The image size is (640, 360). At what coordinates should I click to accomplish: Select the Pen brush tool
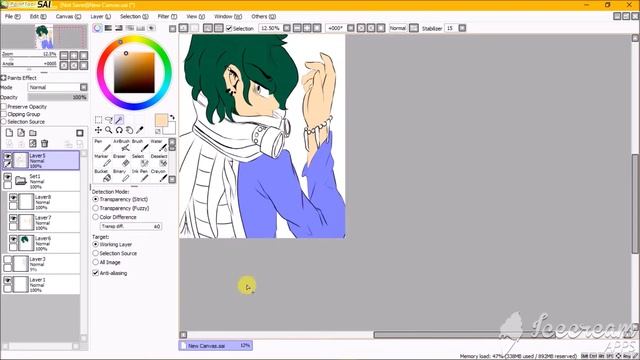(102, 144)
